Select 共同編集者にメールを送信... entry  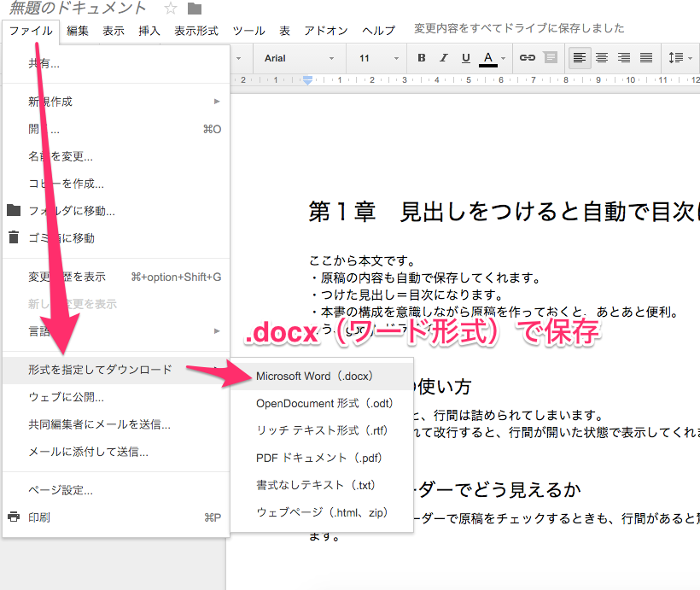pyautogui.click(x=116, y=424)
